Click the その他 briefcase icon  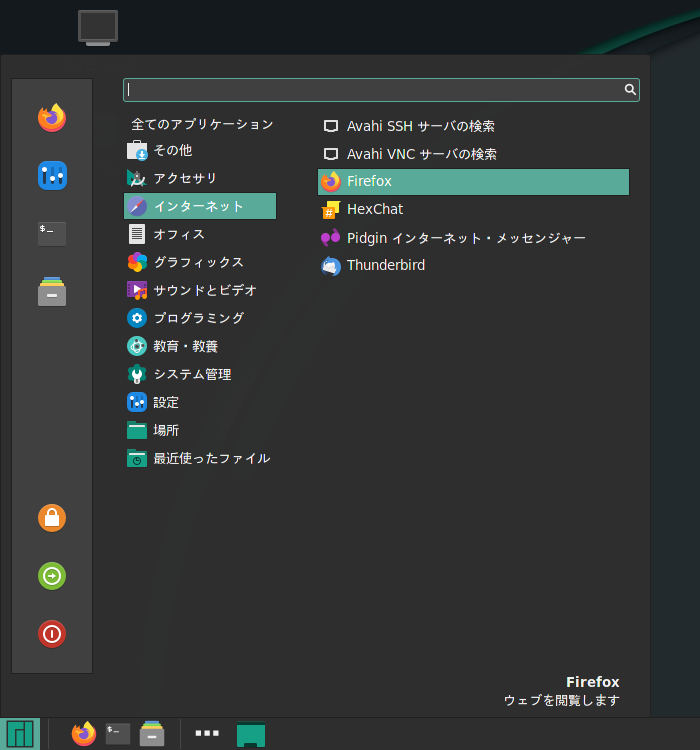(137, 150)
